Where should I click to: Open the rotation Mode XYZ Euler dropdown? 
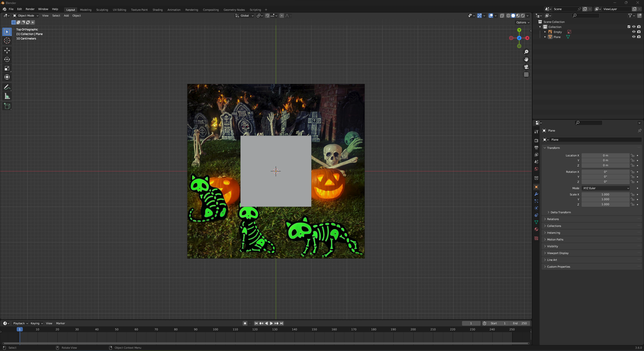(605, 188)
